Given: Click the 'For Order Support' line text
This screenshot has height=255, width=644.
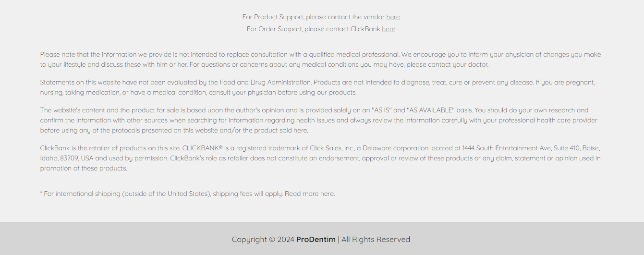Looking at the screenshot, I should pos(321,29).
